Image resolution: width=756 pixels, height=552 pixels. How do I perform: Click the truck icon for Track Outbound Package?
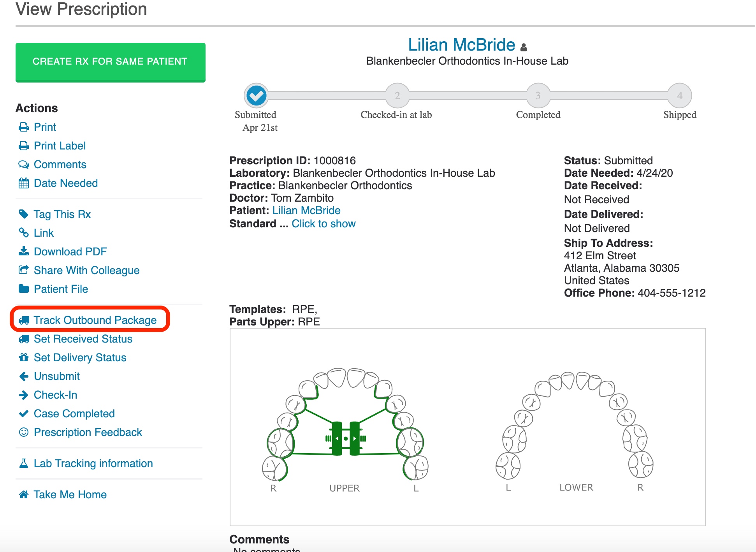(x=24, y=320)
